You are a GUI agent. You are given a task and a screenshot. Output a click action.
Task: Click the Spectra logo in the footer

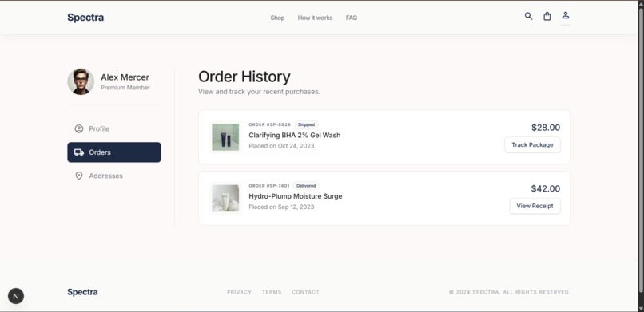(x=82, y=292)
